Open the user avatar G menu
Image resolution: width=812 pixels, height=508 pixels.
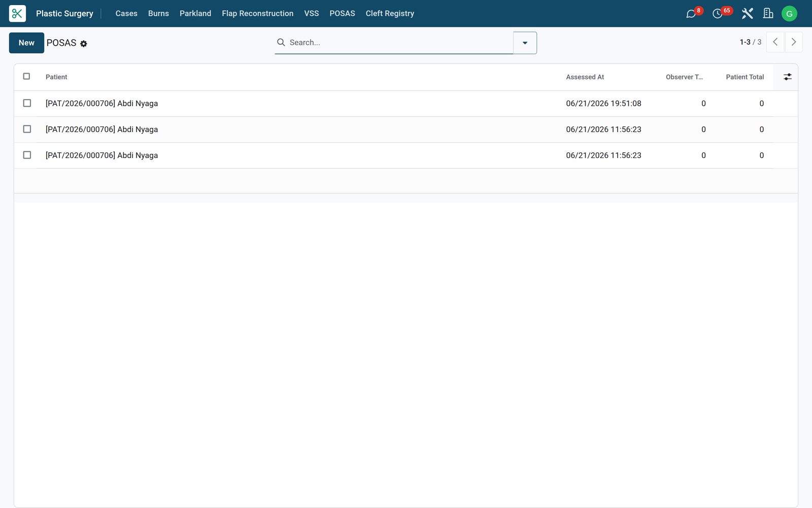point(789,14)
